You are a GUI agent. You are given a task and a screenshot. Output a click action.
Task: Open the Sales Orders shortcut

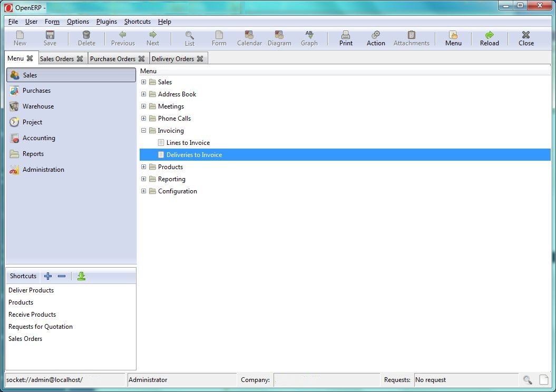25,338
